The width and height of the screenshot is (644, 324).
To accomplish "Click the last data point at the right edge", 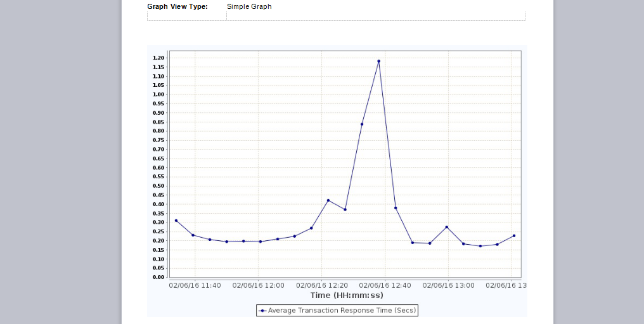I will click(x=514, y=236).
